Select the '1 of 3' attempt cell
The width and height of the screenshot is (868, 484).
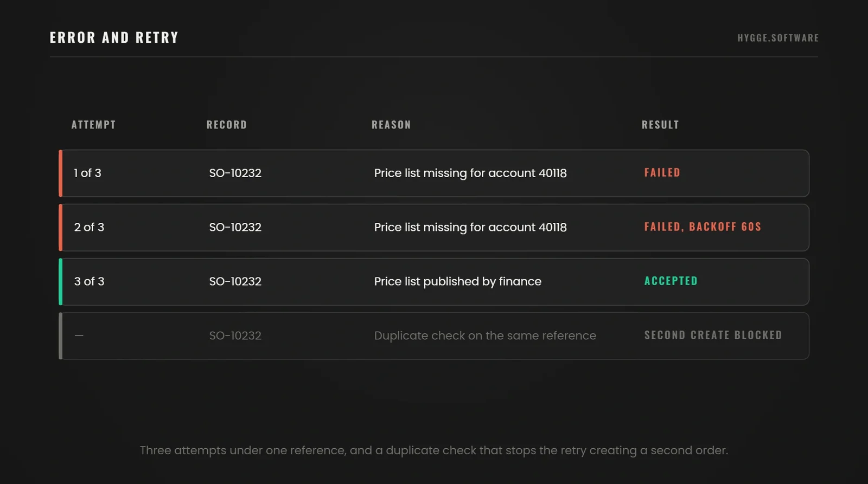click(x=88, y=173)
